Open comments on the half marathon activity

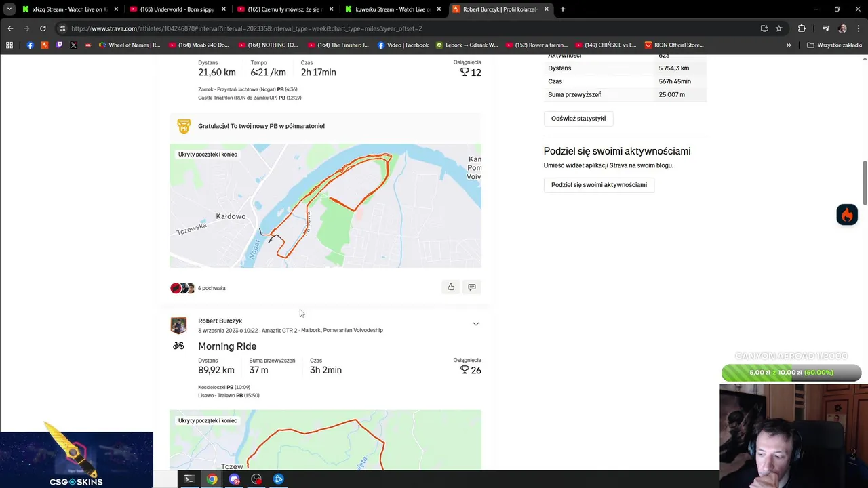click(x=472, y=287)
